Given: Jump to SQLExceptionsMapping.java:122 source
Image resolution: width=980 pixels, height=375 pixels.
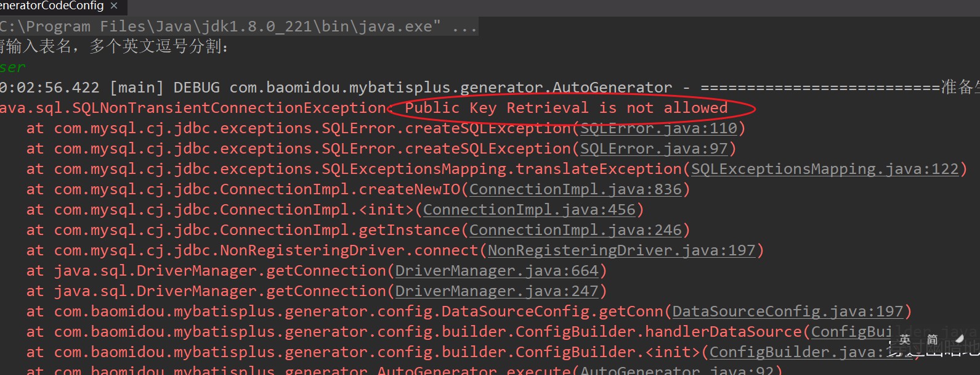Looking at the screenshot, I should pos(825,169).
